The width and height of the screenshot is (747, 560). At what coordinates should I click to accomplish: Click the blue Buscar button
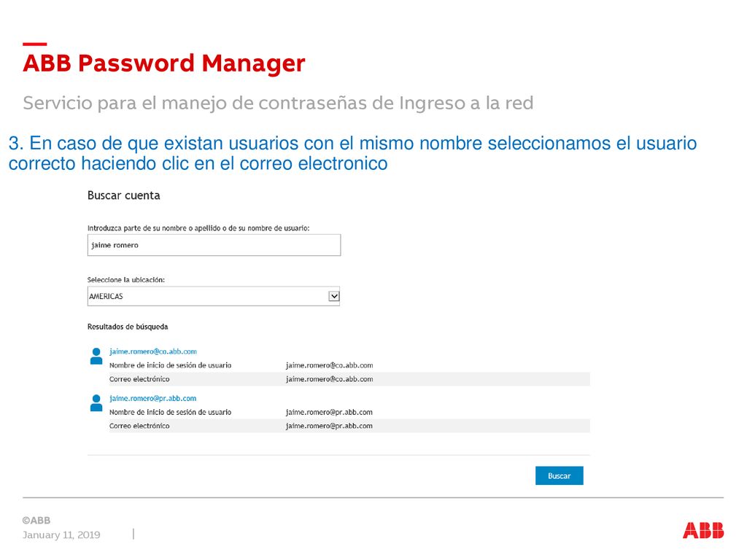(560, 475)
